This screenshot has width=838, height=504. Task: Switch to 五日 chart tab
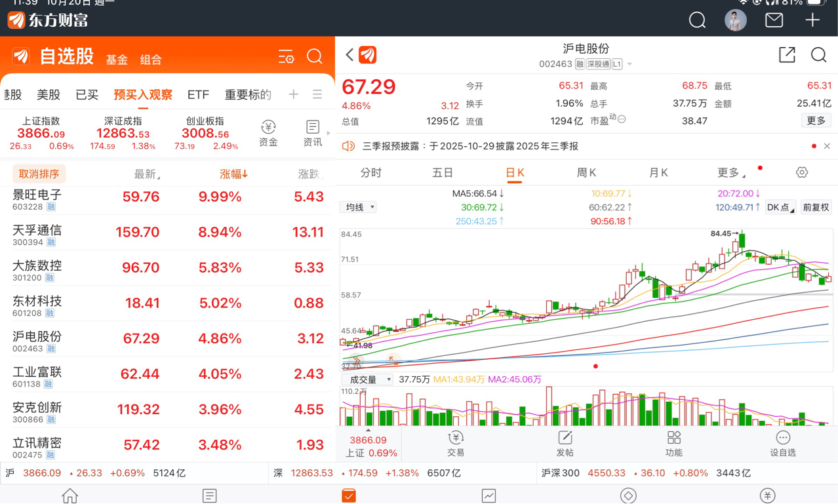point(443,172)
